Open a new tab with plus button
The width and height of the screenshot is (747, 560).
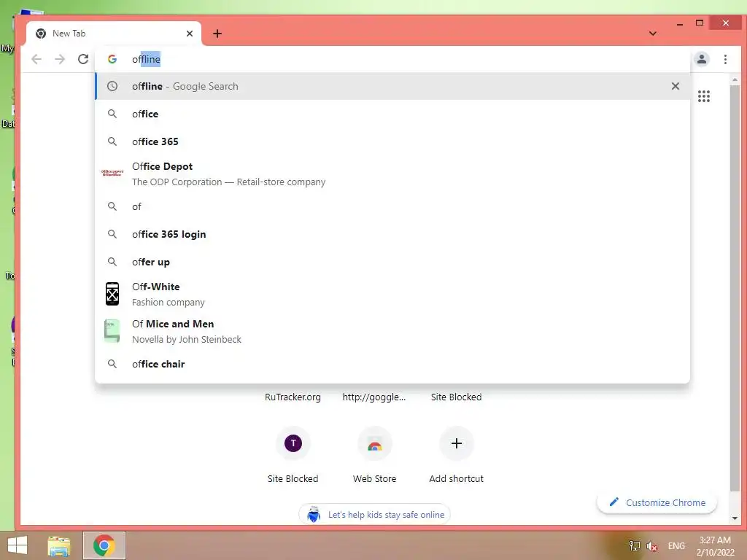click(217, 34)
